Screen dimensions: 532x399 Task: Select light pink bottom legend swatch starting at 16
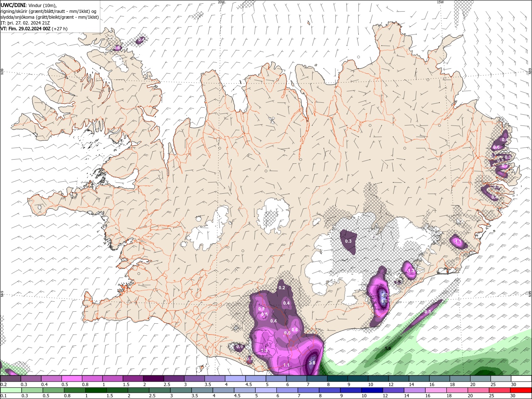pos(435,390)
